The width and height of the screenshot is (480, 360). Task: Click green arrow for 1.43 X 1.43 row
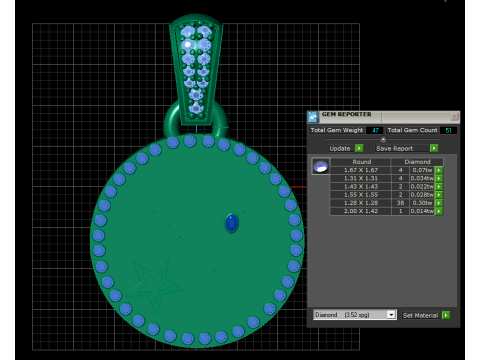coord(439,187)
